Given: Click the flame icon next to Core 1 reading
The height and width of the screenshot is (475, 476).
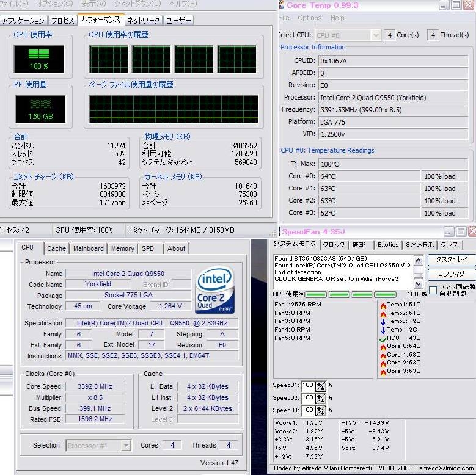Looking at the screenshot, I should pyautogui.click(x=383, y=355).
